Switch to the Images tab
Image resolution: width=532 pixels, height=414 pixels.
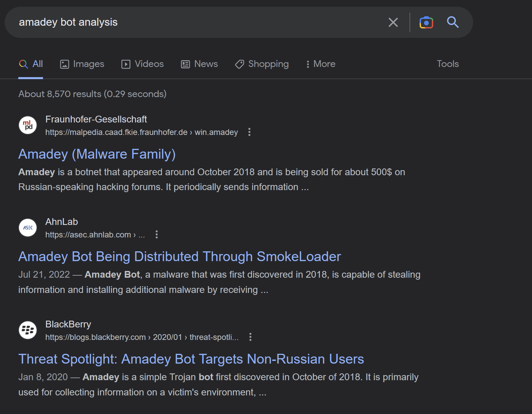point(82,64)
